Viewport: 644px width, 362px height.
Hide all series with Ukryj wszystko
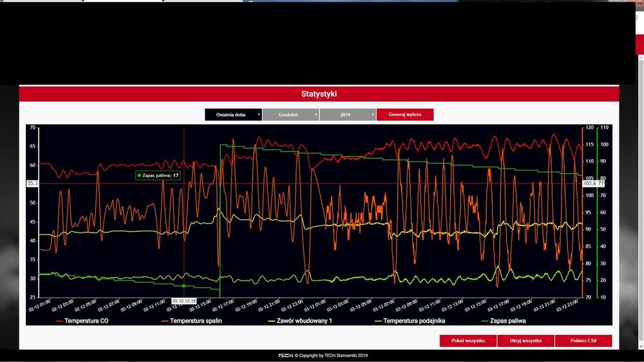pos(526,341)
